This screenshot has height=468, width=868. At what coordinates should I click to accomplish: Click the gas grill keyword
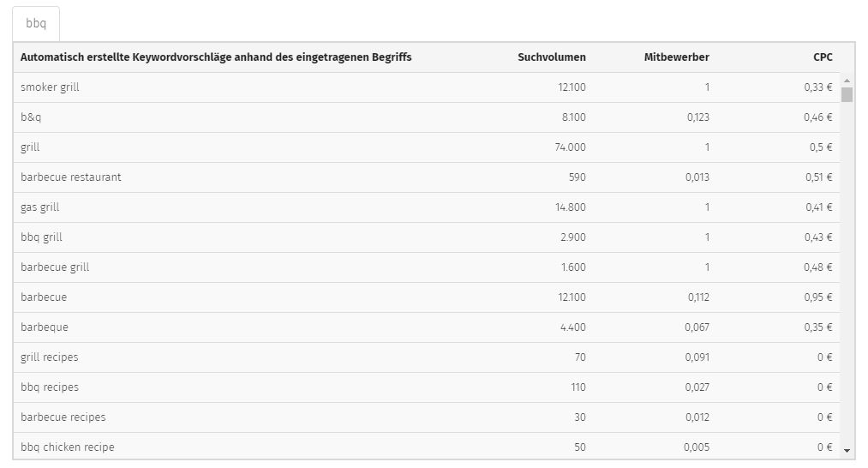coord(40,207)
